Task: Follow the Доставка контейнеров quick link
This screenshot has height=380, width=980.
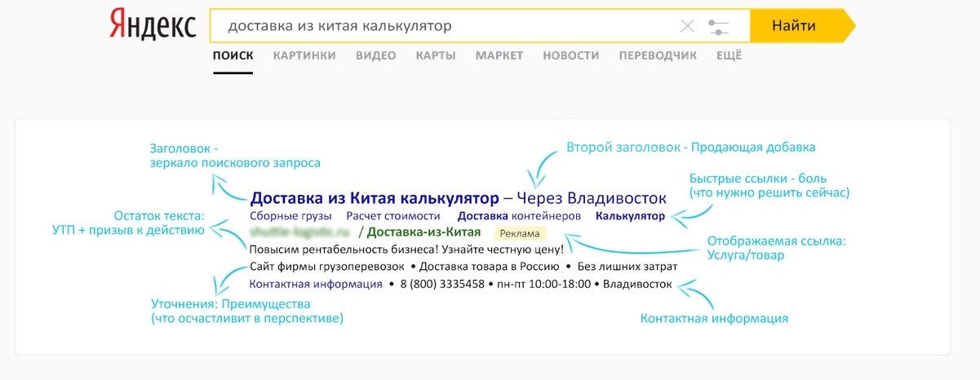Action: coord(519,217)
